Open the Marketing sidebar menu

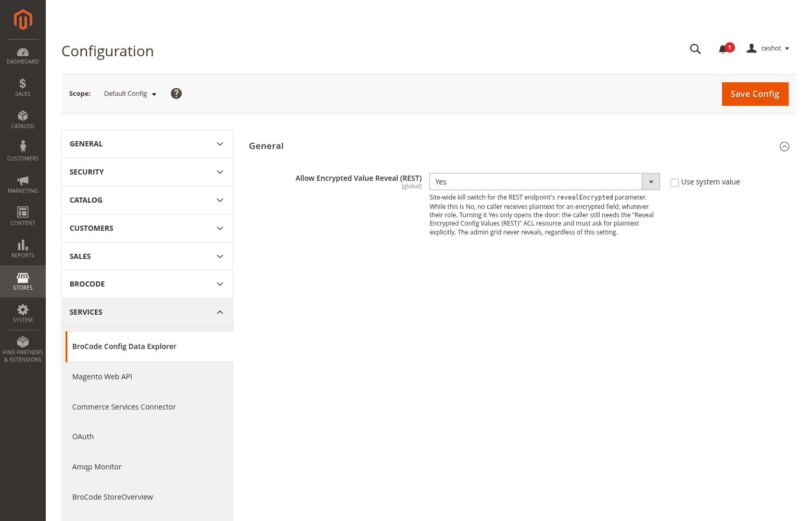point(23,184)
